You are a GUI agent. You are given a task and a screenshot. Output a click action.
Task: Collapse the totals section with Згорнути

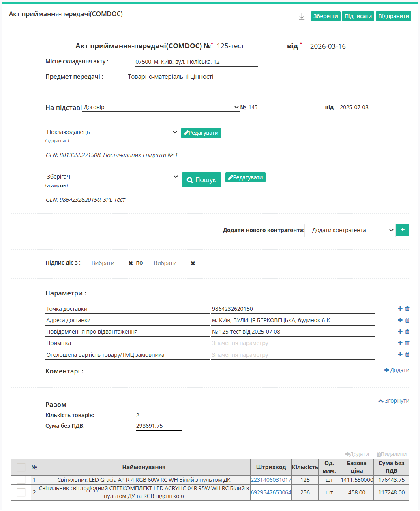394,401
